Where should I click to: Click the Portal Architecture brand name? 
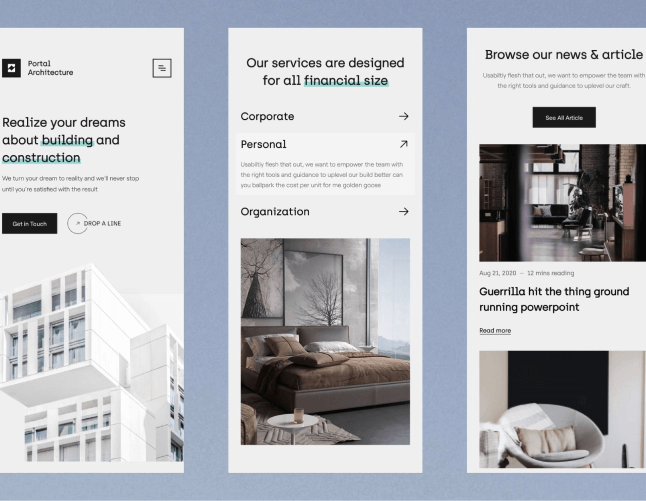point(50,68)
